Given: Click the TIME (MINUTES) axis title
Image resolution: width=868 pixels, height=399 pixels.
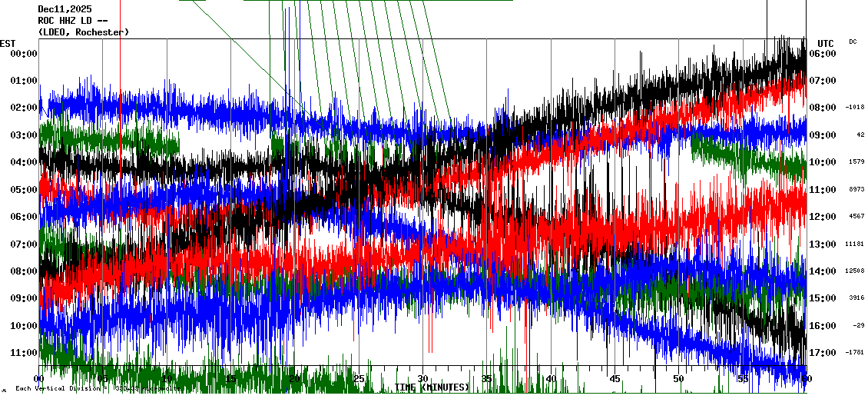Looking at the screenshot, I should 432,387.
